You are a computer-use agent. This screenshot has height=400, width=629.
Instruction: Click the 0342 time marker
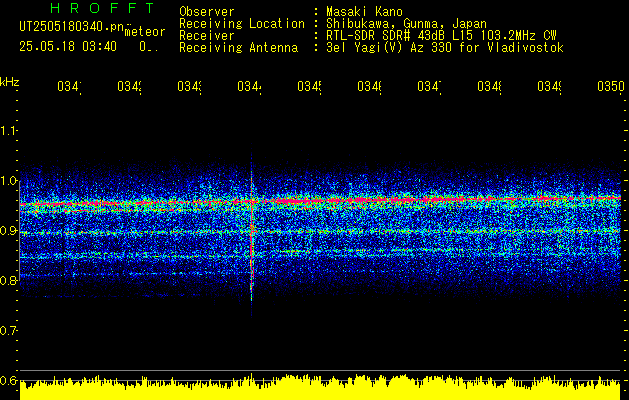tap(130, 86)
